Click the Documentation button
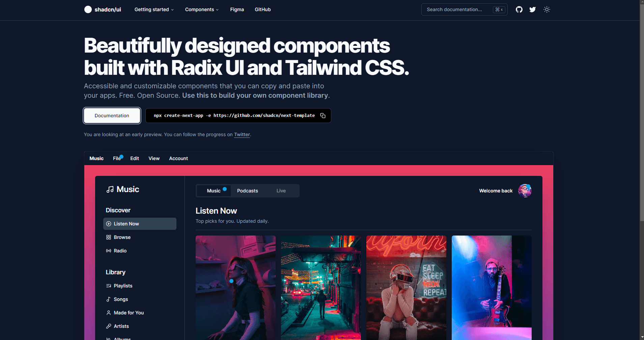This screenshot has width=644, height=340. point(112,116)
